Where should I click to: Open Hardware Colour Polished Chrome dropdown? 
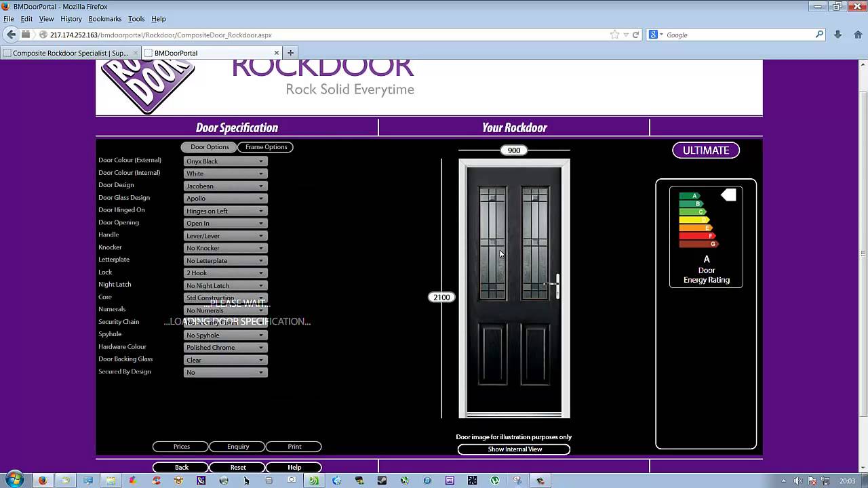click(x=225, y=348)
